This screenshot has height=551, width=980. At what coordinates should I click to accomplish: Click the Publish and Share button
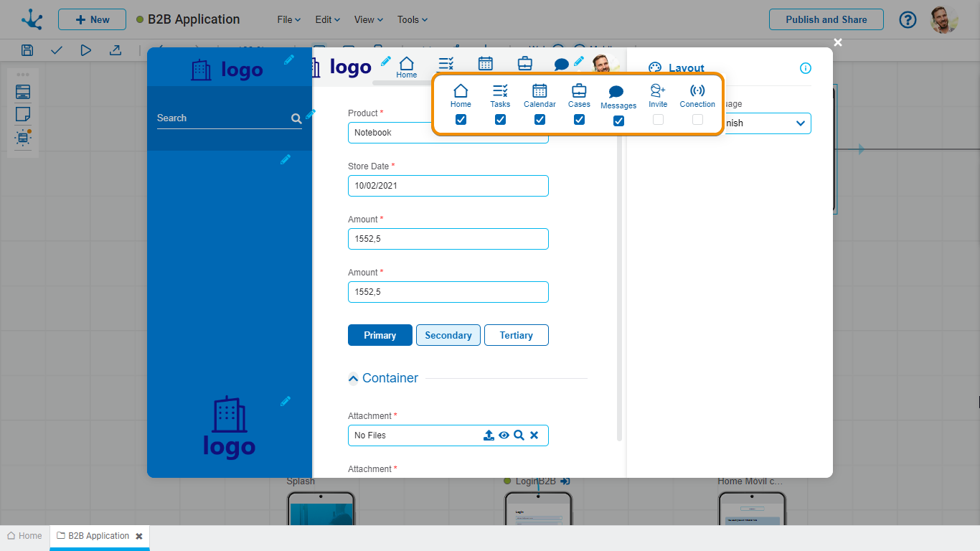tap(826, 20)
